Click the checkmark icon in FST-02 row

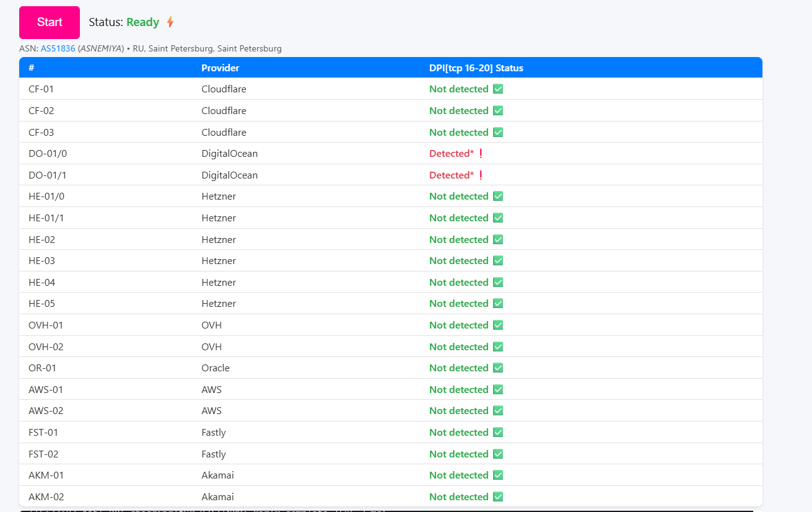tap(498, 454)
